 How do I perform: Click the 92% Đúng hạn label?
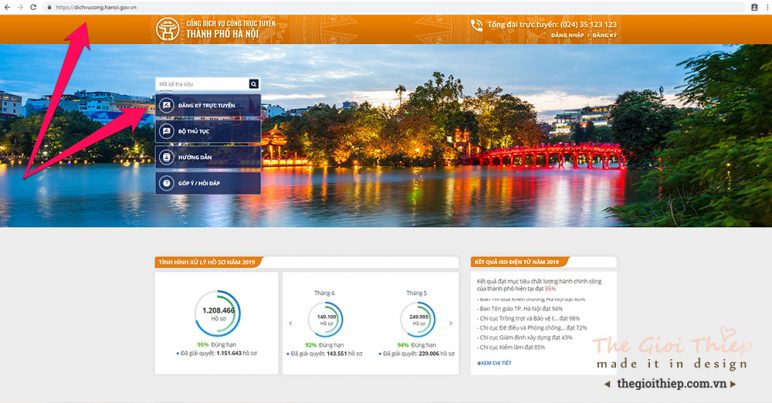point(324,345)
